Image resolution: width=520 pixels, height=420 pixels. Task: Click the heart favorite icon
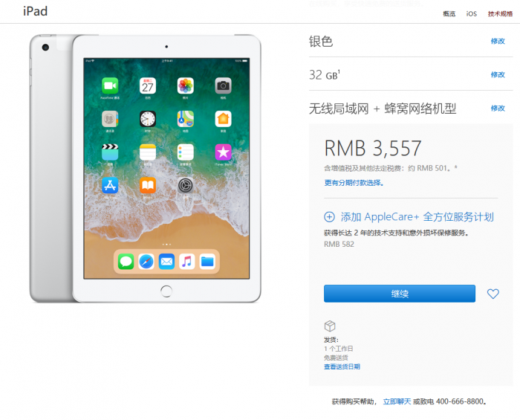click(493, 294)
